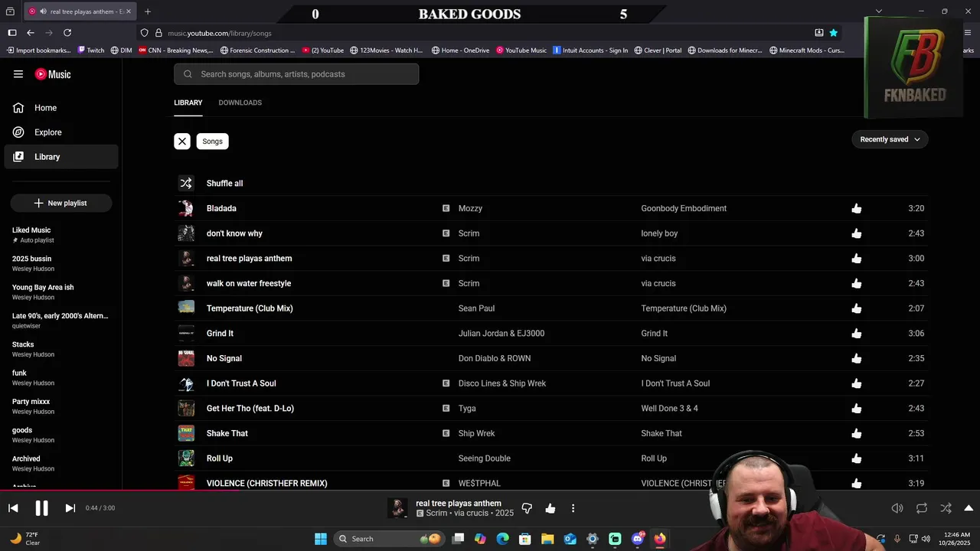Screen dimensions: 980x551
Task: Open Discord from the taskbar
Action: [638, 539]
